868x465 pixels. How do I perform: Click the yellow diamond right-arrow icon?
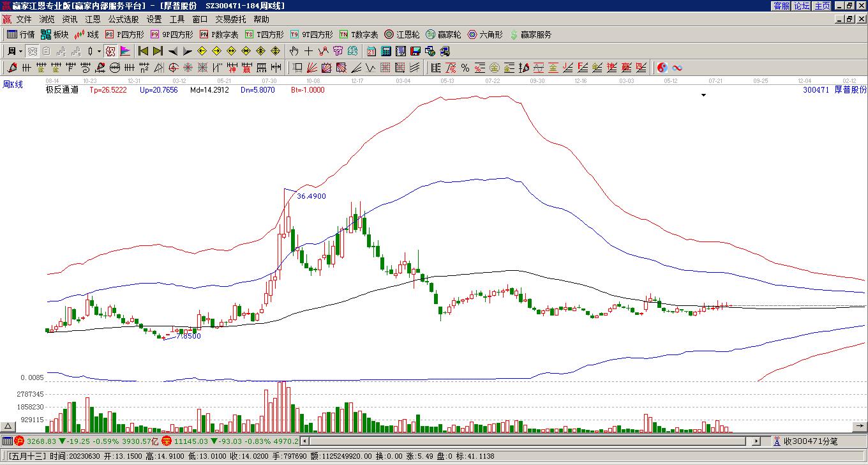point(217,51)
